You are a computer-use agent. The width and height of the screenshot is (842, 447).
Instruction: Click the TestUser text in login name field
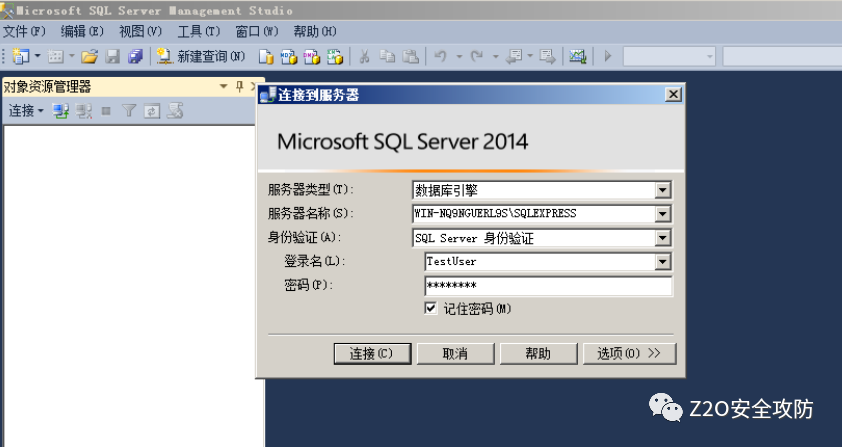tap(451, 262)
